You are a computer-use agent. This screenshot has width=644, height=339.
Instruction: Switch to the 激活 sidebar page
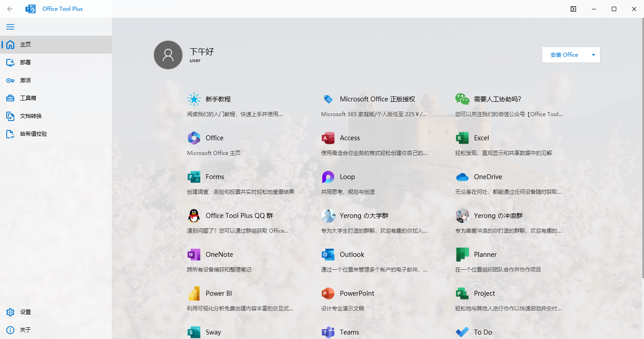pyautogui.click(x=25, y=80)
